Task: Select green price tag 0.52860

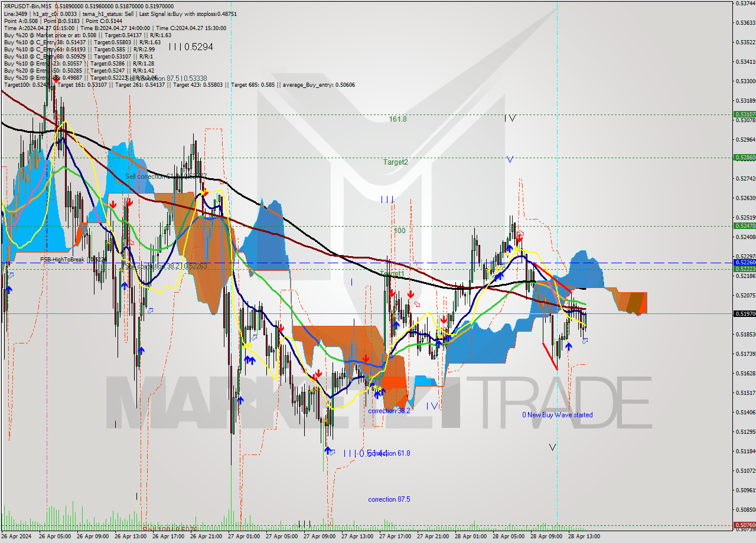Action: click(x=744, y=158)
